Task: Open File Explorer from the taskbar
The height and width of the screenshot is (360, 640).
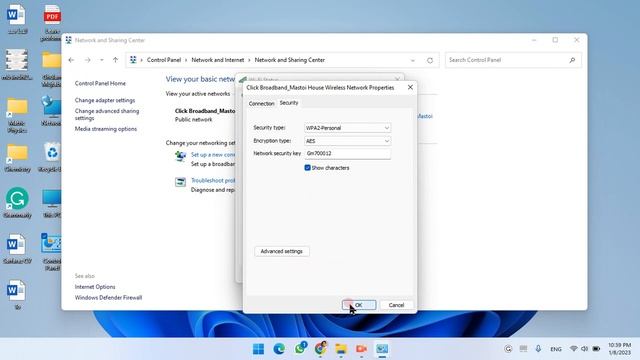Action: (x=341, y=349)
